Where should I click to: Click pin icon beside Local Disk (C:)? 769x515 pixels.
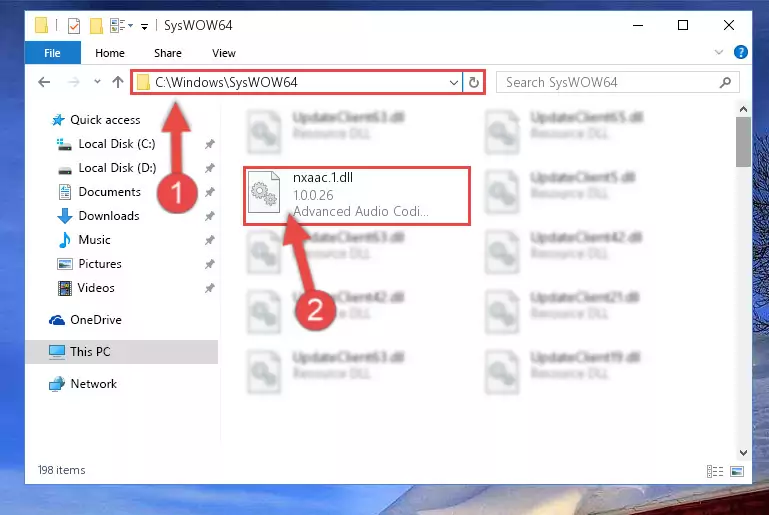209,144
